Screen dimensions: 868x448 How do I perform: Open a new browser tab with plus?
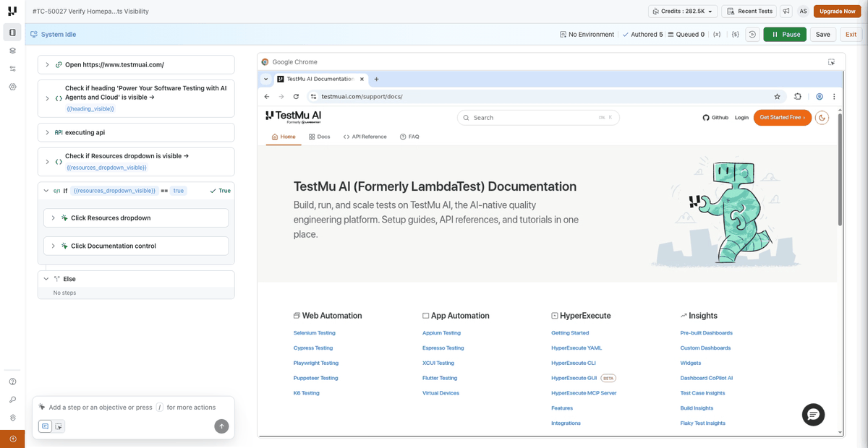(376, 79)
